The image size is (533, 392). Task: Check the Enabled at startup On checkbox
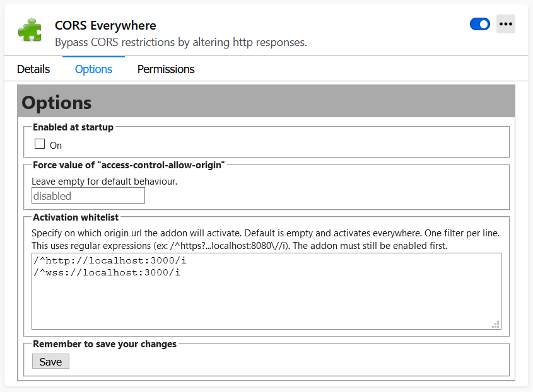(x=40, y=144)
